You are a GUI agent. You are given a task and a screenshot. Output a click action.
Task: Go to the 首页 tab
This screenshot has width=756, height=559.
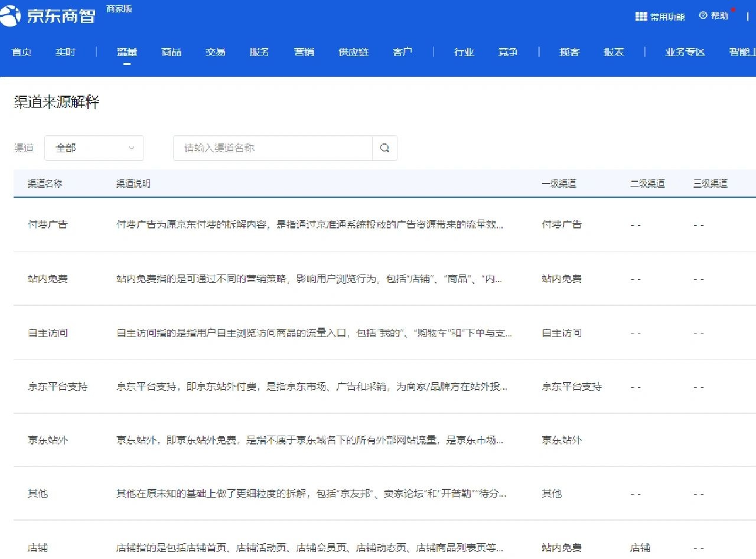(x=21, y=52)
